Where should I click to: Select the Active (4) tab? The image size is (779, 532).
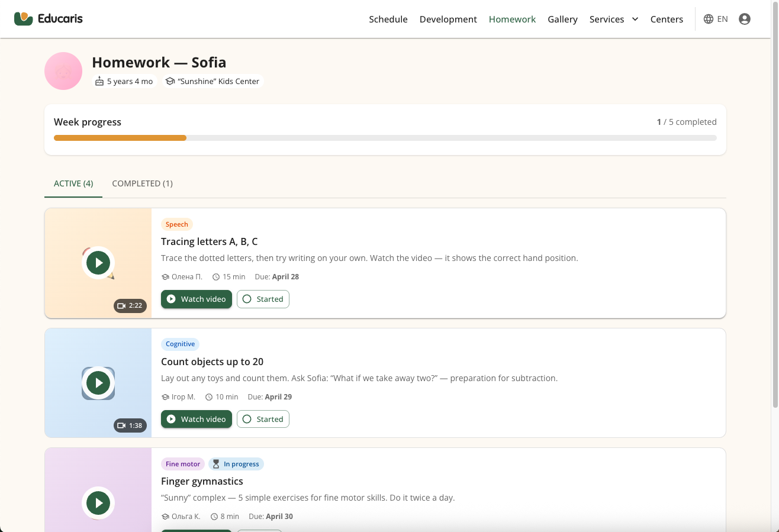coord(73,183)
